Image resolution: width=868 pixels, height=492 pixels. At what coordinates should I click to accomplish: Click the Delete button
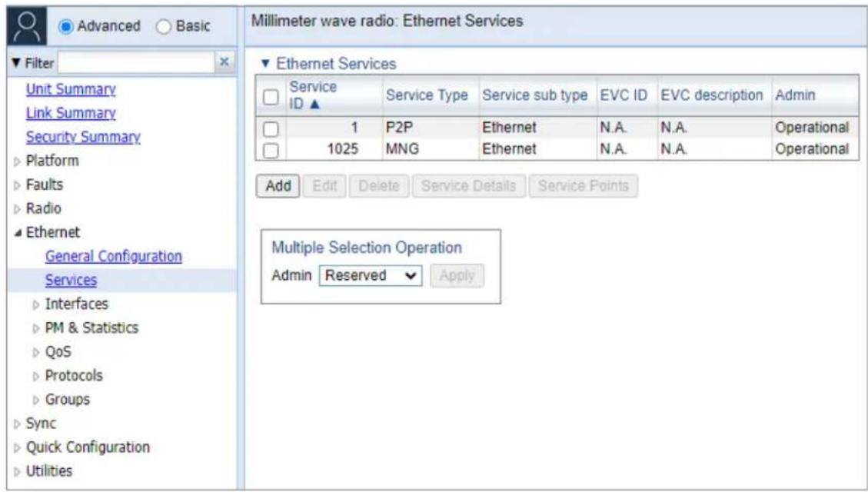[378, 186]
